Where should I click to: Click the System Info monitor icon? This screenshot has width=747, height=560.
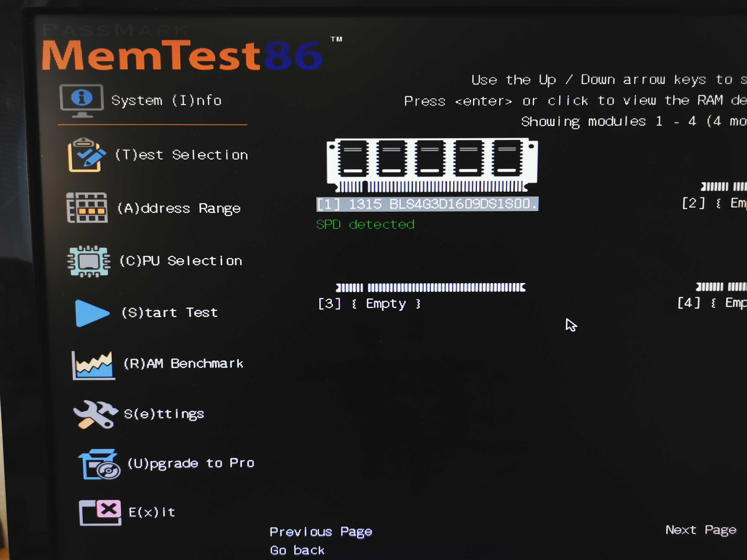click(81, 101)
